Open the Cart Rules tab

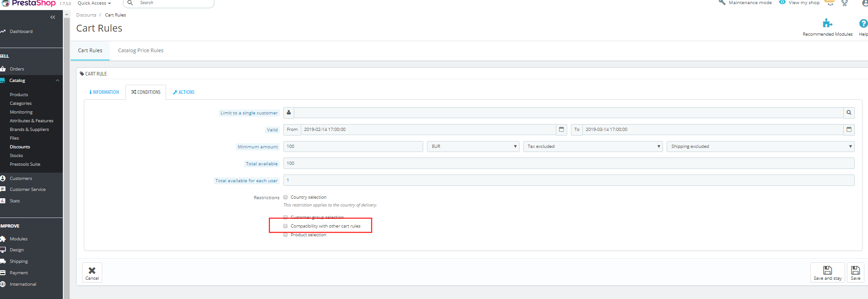point(90,50)
